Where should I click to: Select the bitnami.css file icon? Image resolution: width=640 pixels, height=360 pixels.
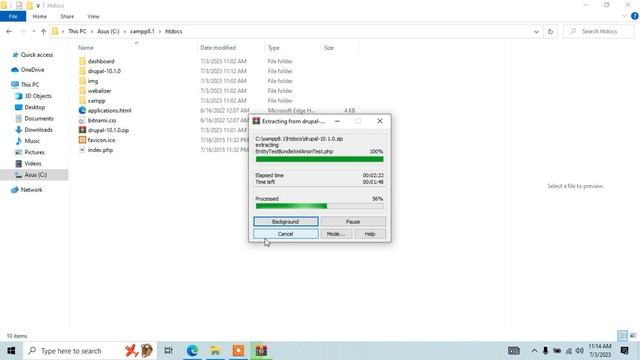[82, 120]
